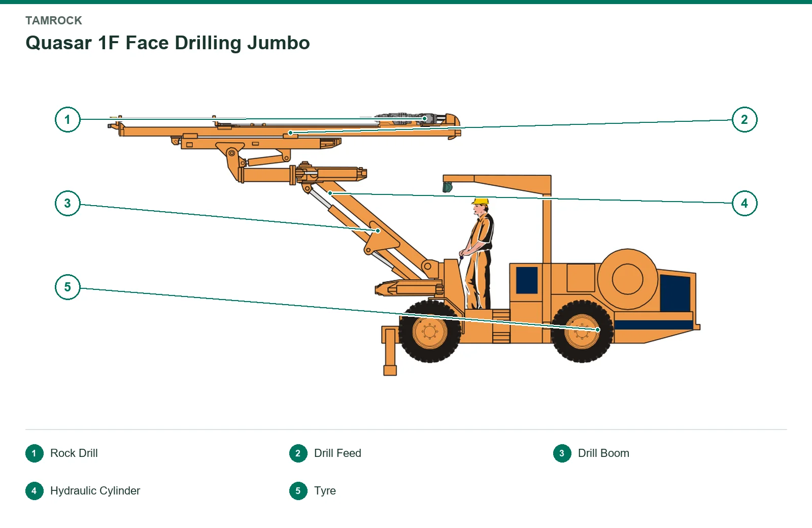Click the 'Tyre' legend label
Image resolution: width=812 pixels, height=528 pixels.
[325, 491]
